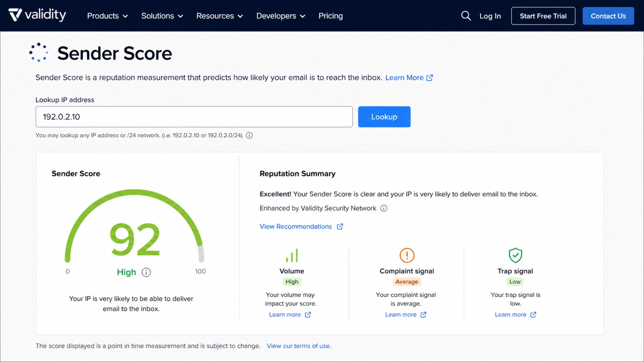Click the Volume bars icon
This screenshot has width=644, height=362.
tap(292, 255)
